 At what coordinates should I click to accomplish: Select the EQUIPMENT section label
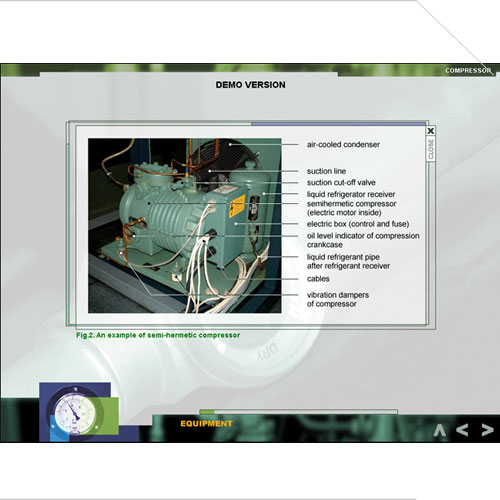206,424
